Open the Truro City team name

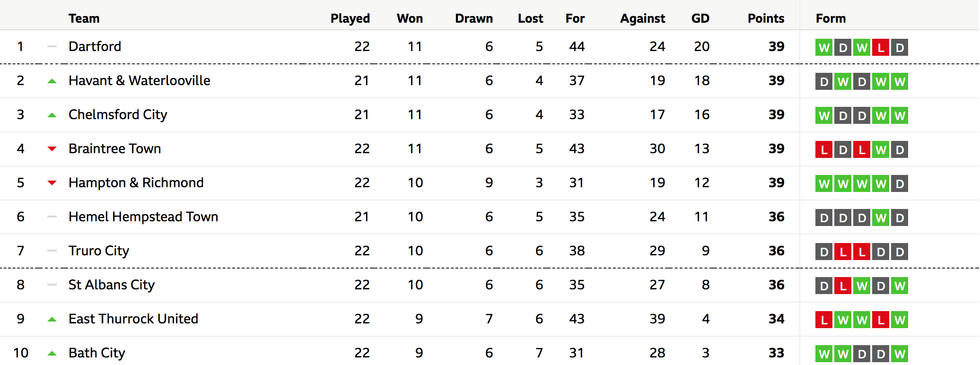coord(99,251)
